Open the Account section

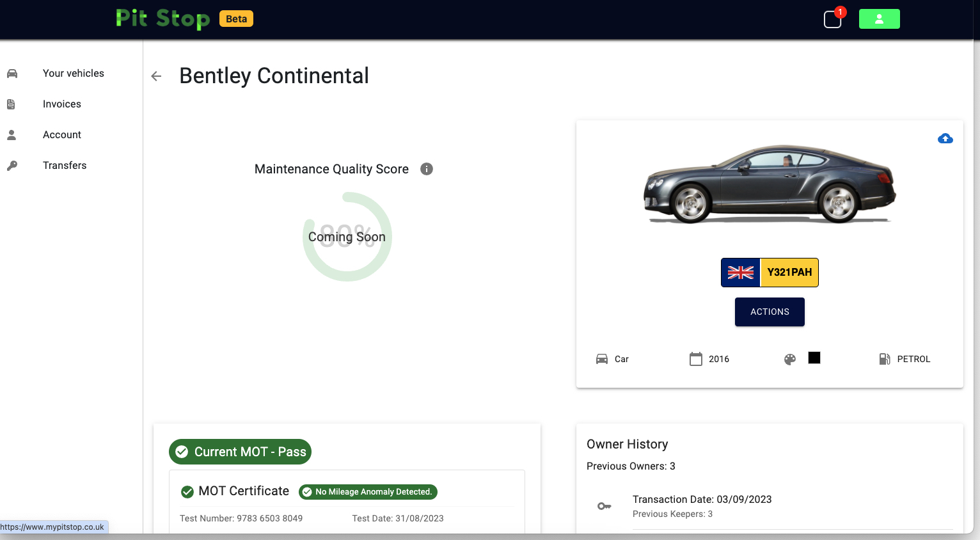[x=62, y=135]
